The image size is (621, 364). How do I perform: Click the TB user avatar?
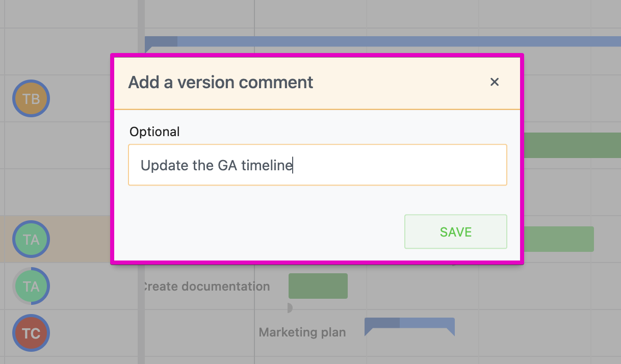click(x=31, y=98)
